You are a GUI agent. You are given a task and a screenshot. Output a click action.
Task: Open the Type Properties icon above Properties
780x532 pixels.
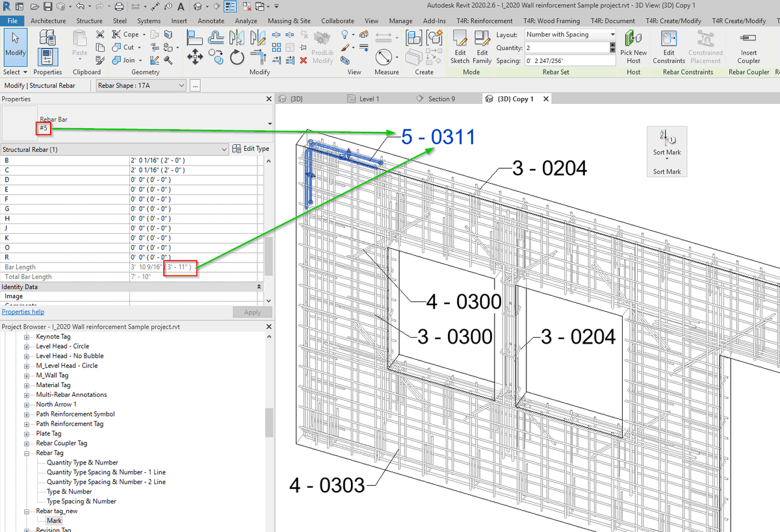48,36
